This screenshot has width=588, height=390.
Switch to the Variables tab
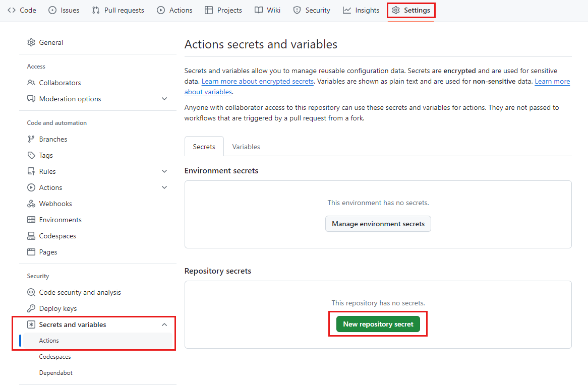[x=246, y=147]
